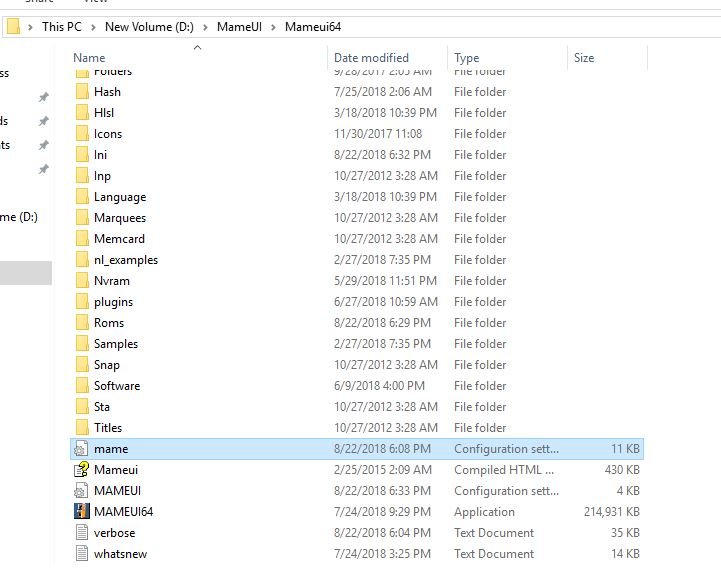Click the verbose text document icon
Viewport: 721px width, 570px height.
tap(82, 533)
